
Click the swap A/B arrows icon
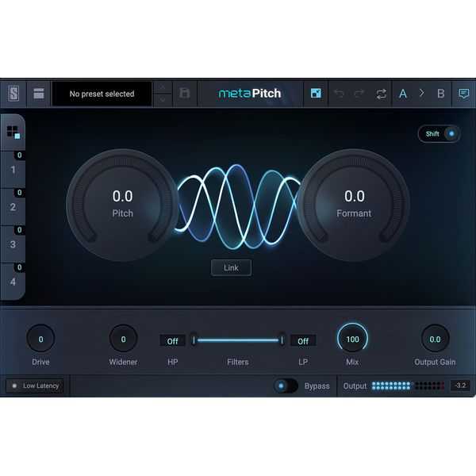coord(382,94)
